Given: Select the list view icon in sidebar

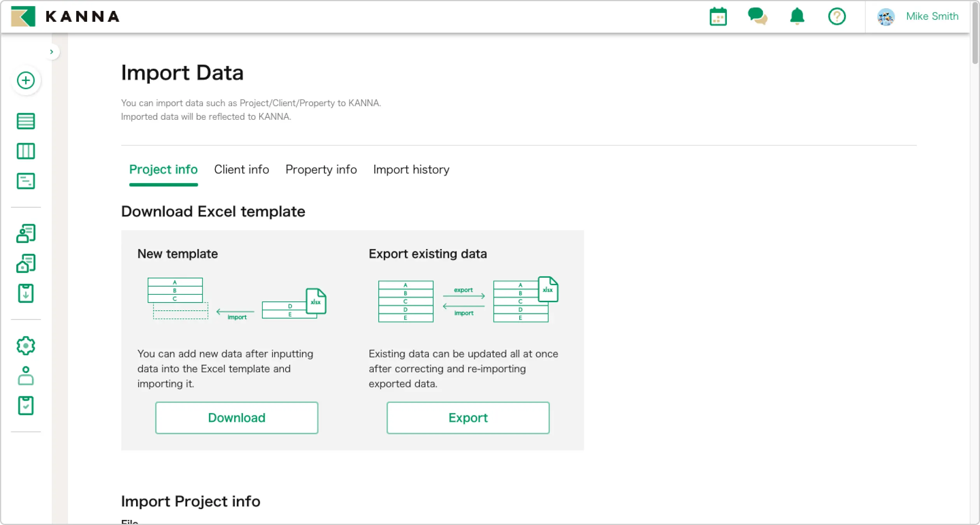Looking at the screenshot, I should click(x=26, y=121).
